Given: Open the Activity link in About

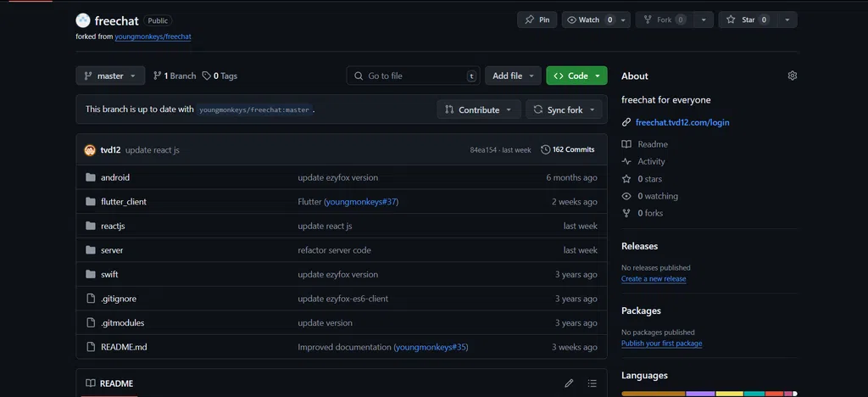Looking at the screenshot, I should pyautogui.click(x=651, y=162).
